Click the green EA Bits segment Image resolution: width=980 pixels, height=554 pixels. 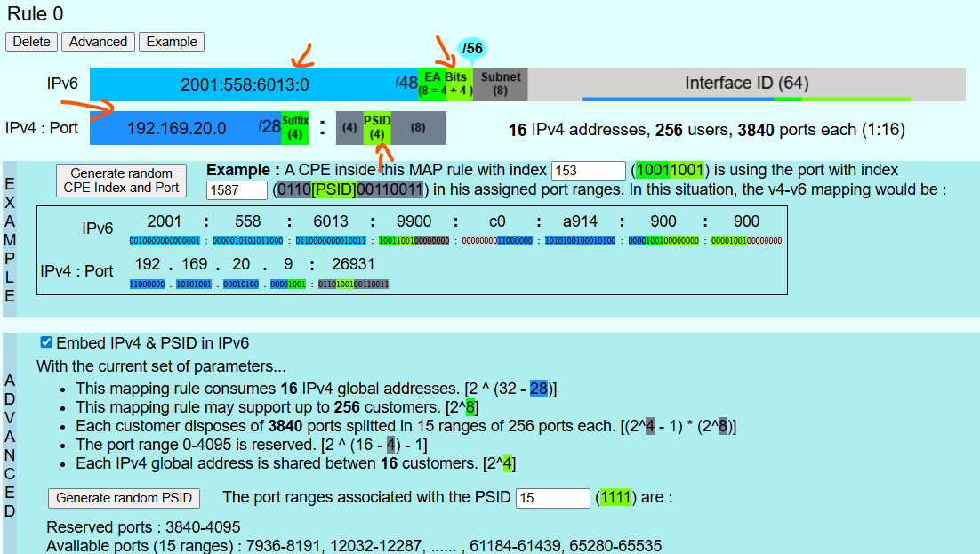445,84
